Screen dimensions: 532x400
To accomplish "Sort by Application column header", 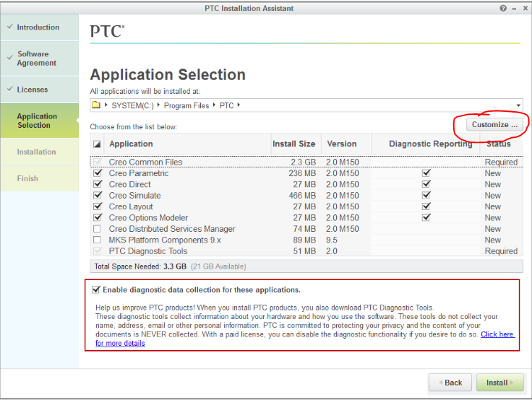I will [x=187, y=144].
